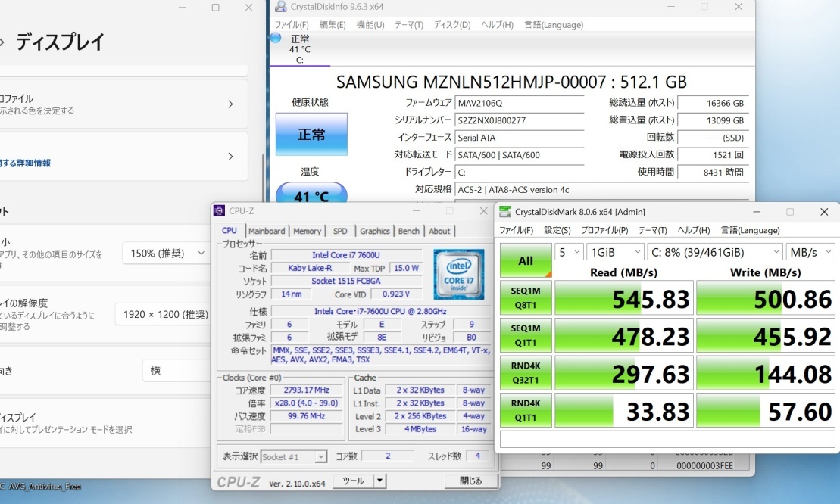The image size is (840, 504).
Task: Open ファイル(F) menu in CrystalDiskMark
Action: click(x=516, y=230)
